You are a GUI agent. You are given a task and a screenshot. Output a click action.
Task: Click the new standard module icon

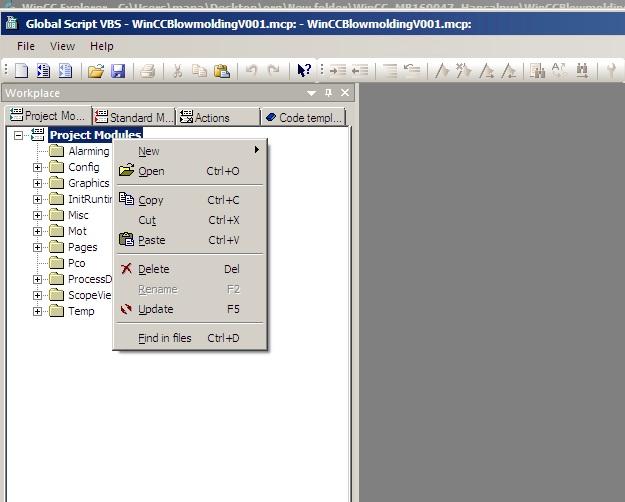pos(65,71)
